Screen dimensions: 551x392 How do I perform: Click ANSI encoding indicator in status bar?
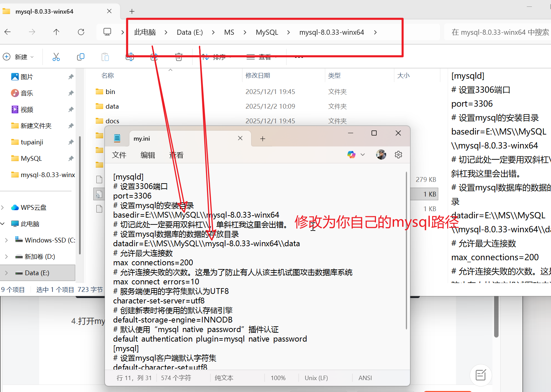click(x=365, y=378)
